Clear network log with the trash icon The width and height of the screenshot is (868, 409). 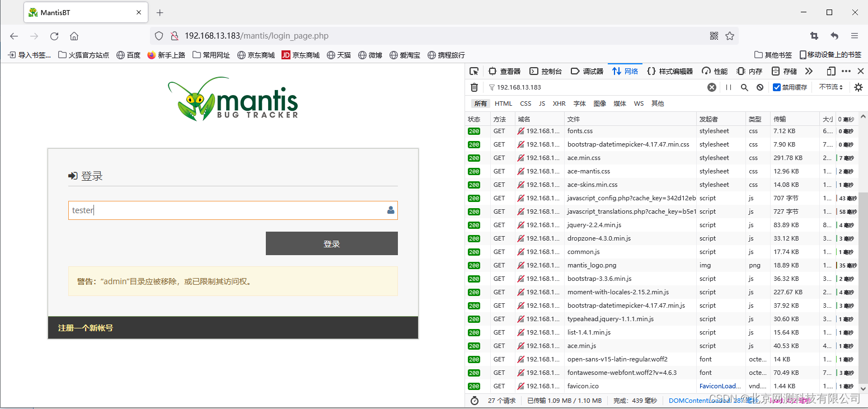pyautogui.click(x=474, y=87)
